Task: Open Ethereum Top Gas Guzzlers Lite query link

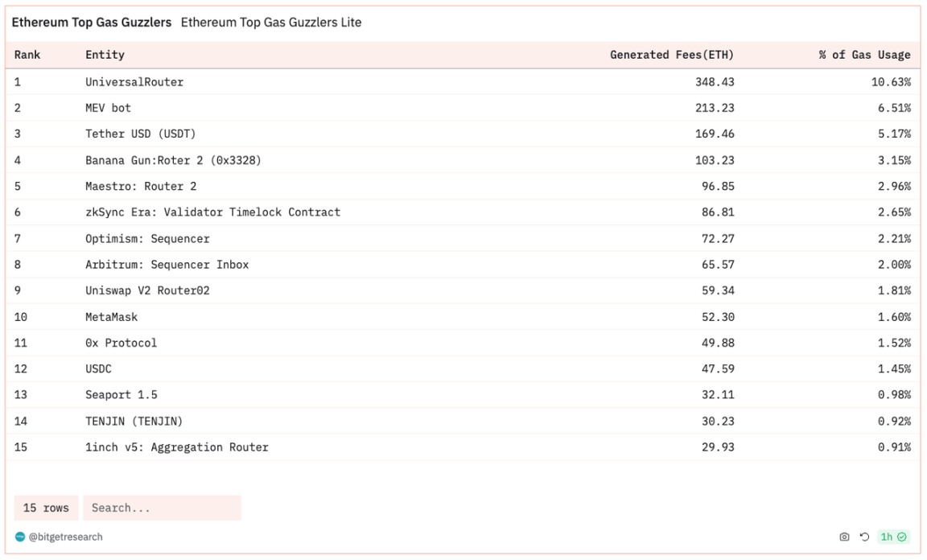Action: coord(271,23)
